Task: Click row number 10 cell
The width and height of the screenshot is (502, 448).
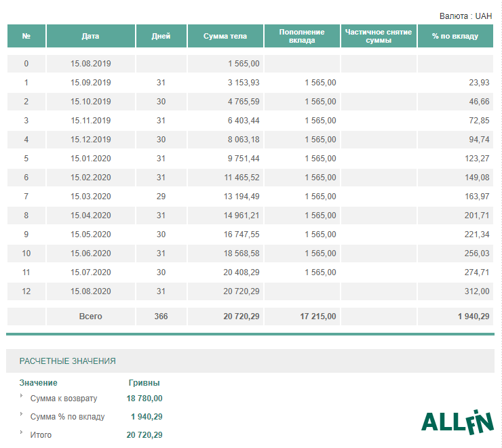Action: pos(26,253)
